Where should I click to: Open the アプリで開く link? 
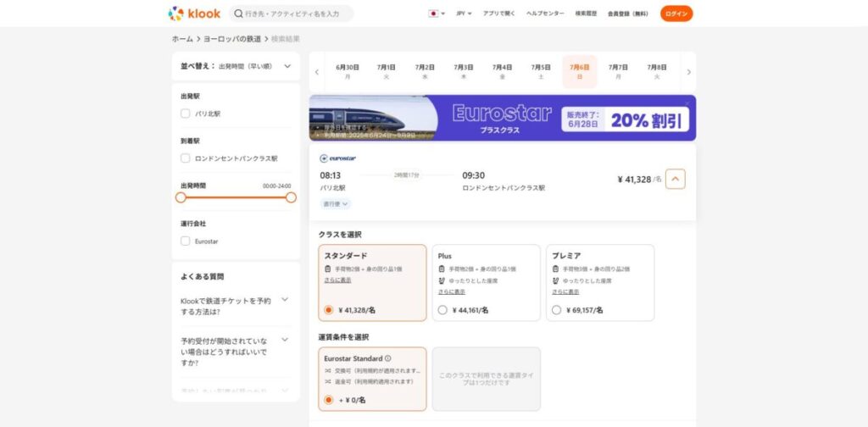click(498, 14)
